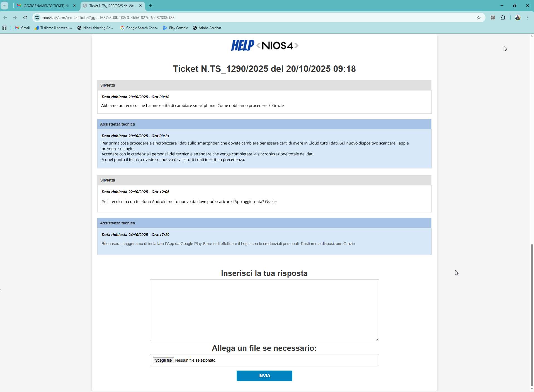
Task: Click the INVIA submit button
Action: click(x=264, y=376)
